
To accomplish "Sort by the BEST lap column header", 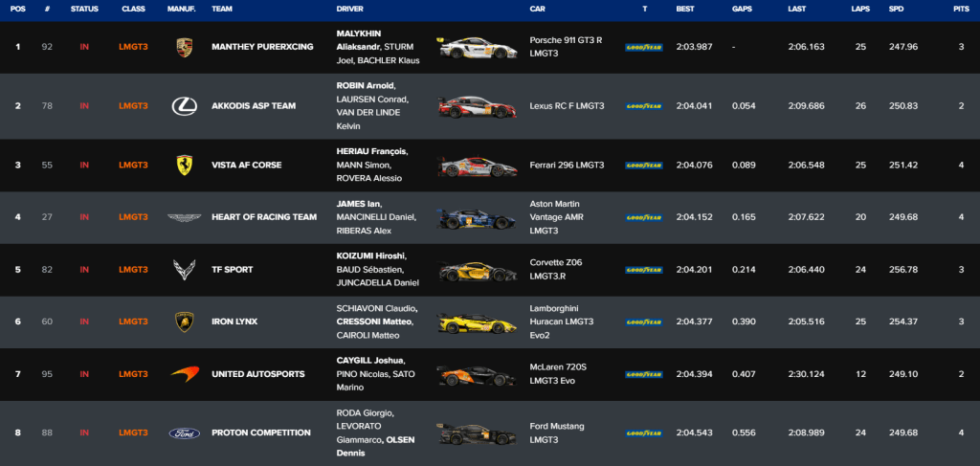I will click(x=685, y=10).
